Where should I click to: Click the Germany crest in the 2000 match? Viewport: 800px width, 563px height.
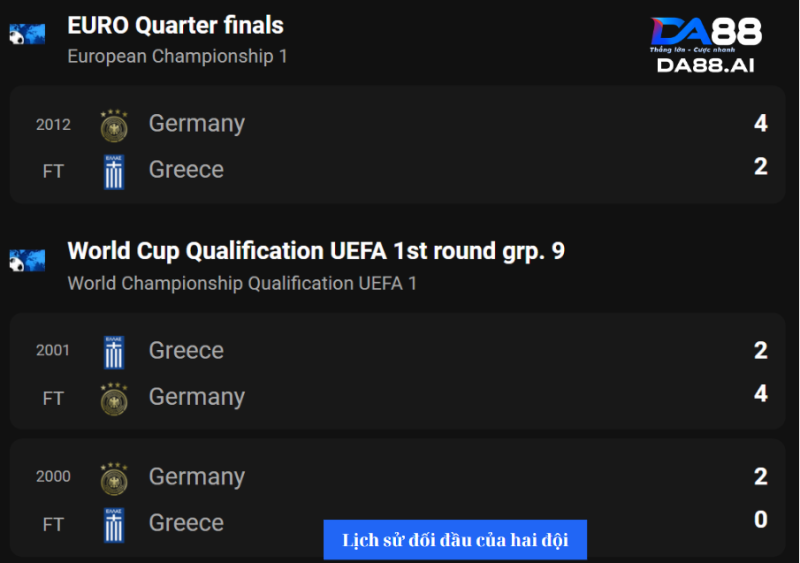click(x=114, y=479)
